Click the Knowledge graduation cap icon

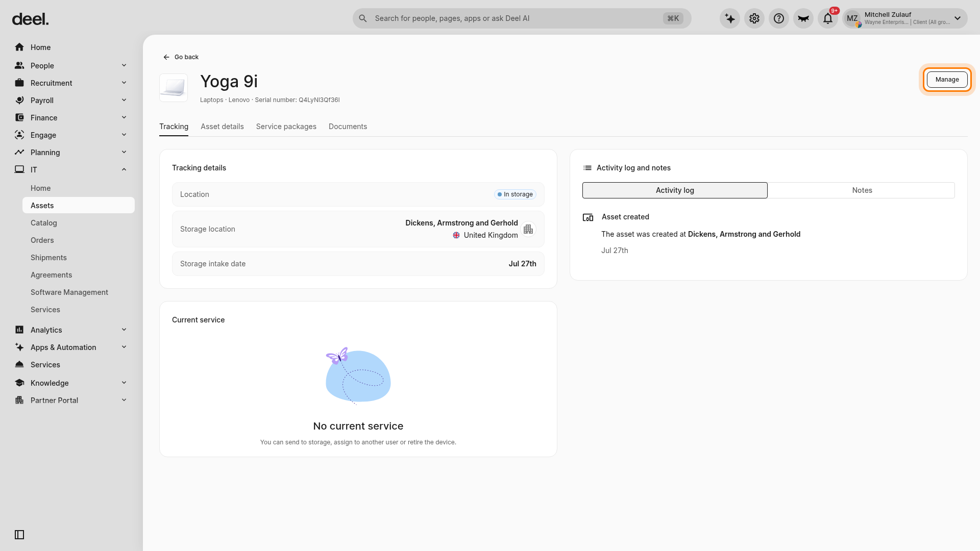pyautogui.click(x=19, y=383)
